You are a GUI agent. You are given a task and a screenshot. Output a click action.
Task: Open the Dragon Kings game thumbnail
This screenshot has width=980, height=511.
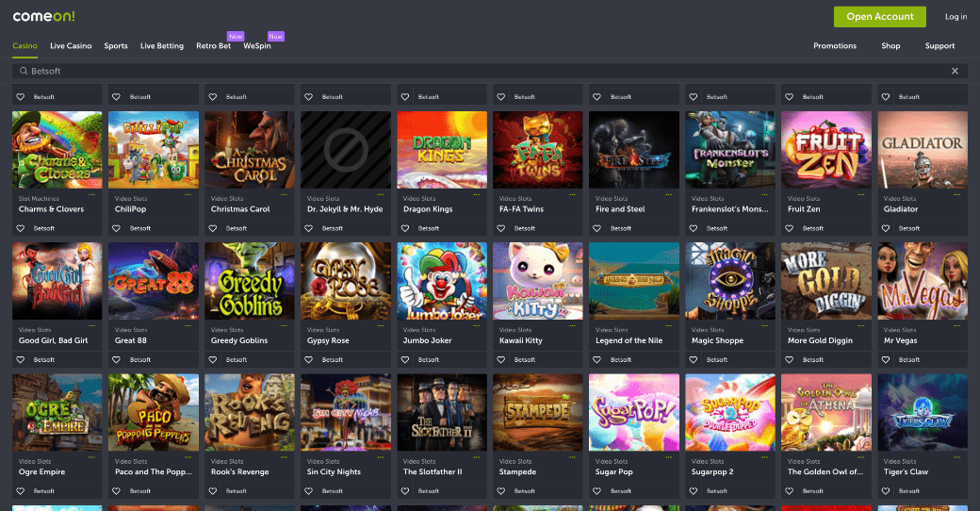442,150
